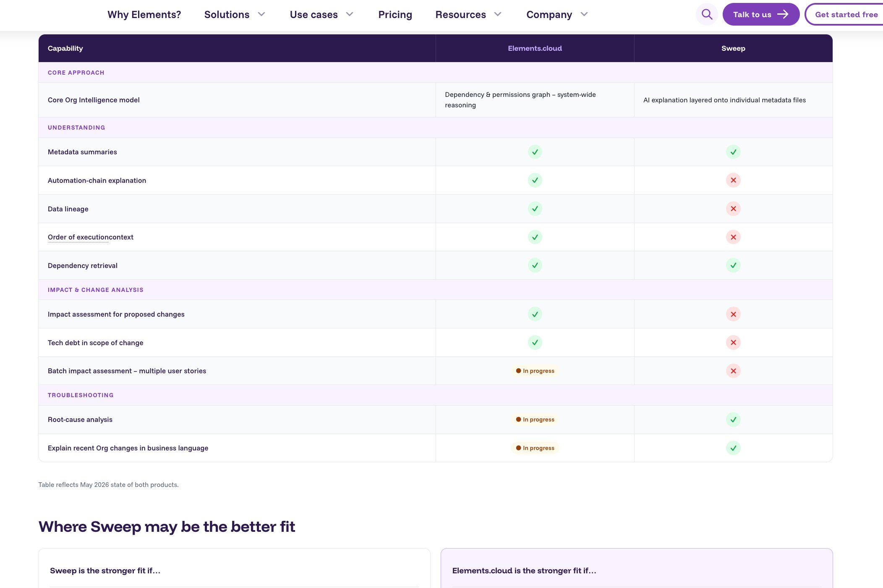Click the TROUBLESHOOTING section label
This screenshot has width=883, height=588.
tap(81, 395)
